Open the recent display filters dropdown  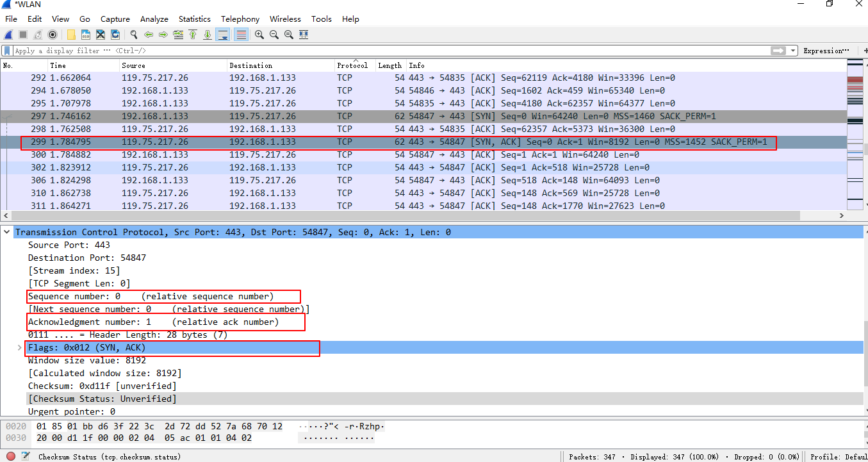tap(793, 51)
